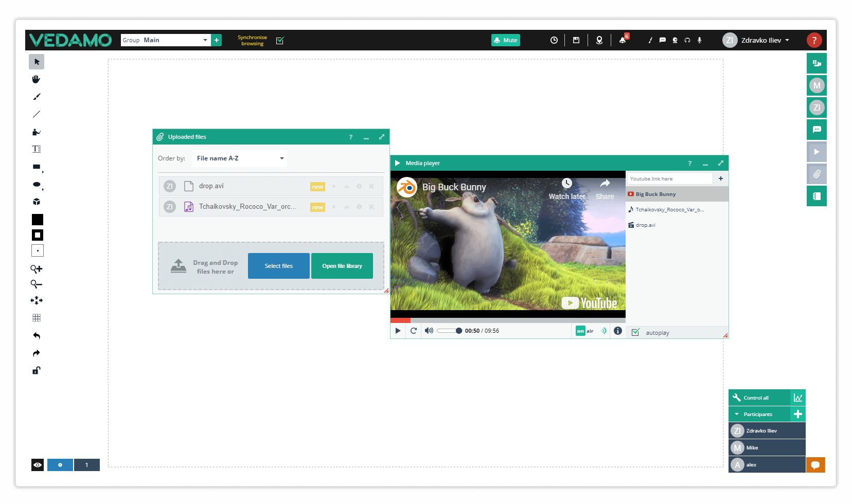Toggle the eye visibility button at bottom left
Screen dimensions: 852x504
tap(38, 465)
